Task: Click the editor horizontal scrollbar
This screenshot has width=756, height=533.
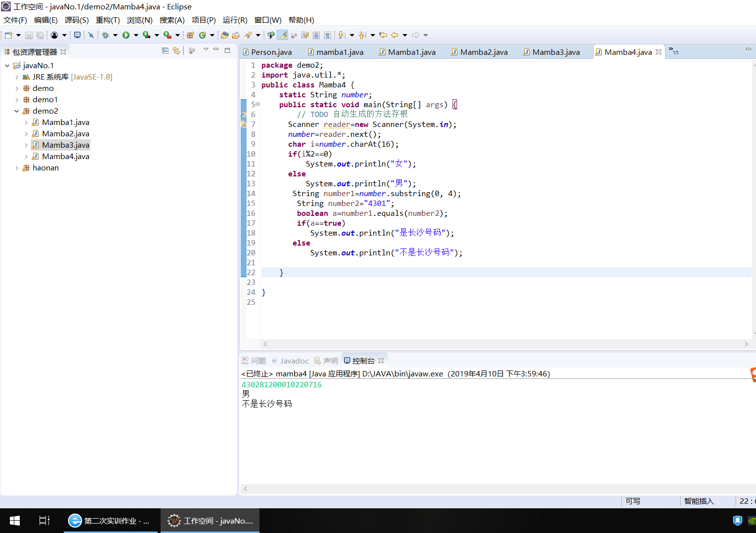Action: (505, 344)
